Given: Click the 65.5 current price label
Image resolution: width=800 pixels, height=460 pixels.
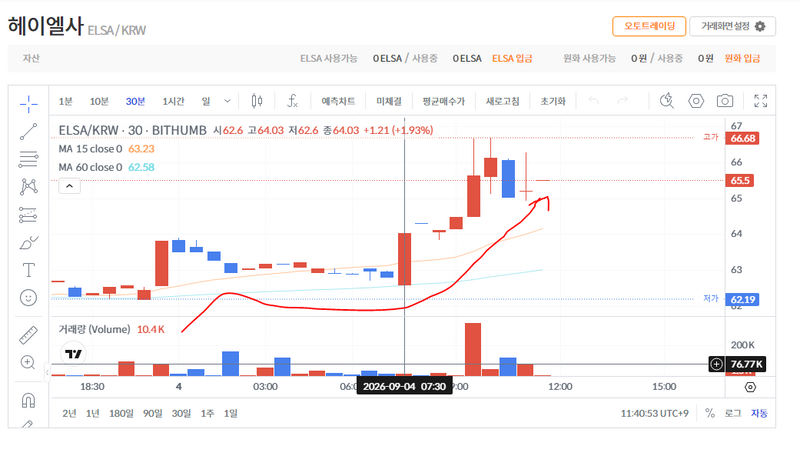Looking at the screenshot, I should click(x=739, y=181).
